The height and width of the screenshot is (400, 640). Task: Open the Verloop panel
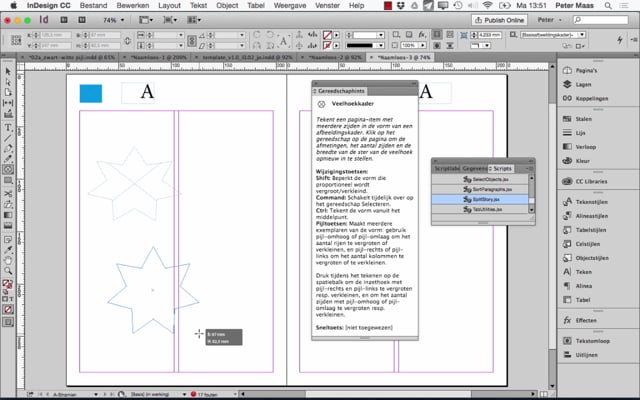pos(580,147)
